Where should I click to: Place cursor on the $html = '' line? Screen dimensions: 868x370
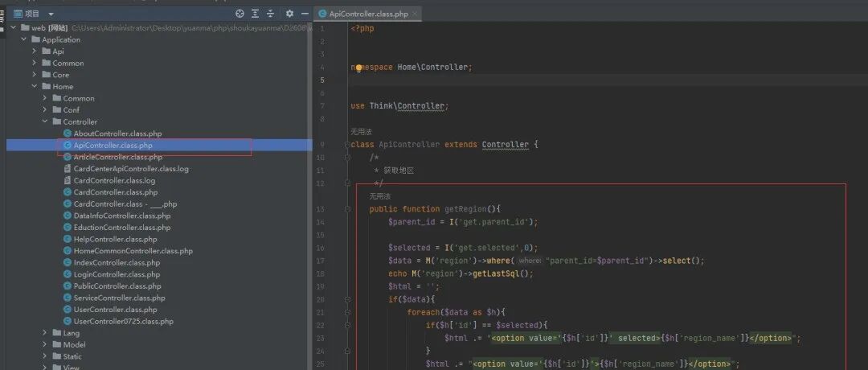(x=414, y=286)
